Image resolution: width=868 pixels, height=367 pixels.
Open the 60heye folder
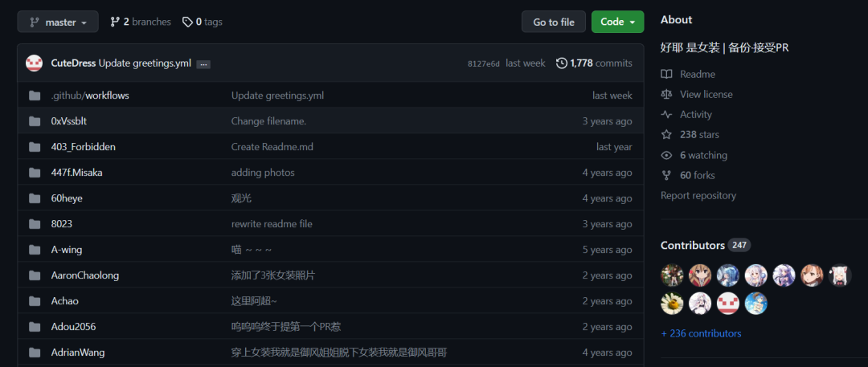click(67, 198)
